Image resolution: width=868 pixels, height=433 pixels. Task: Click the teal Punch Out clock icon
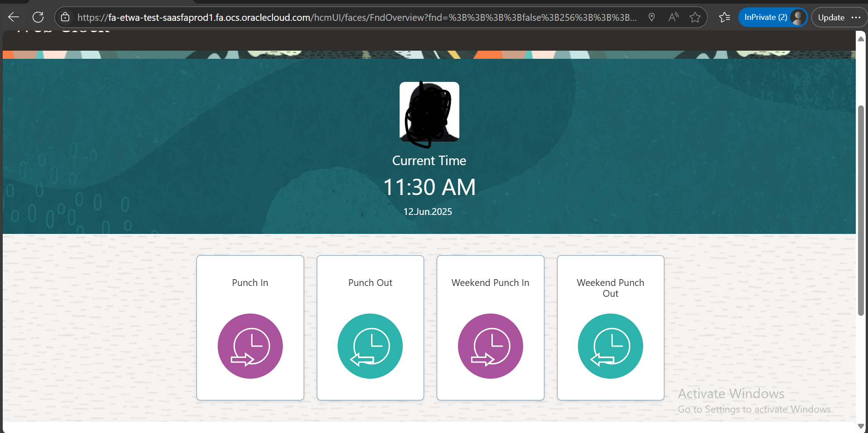(x=370, y=346)
